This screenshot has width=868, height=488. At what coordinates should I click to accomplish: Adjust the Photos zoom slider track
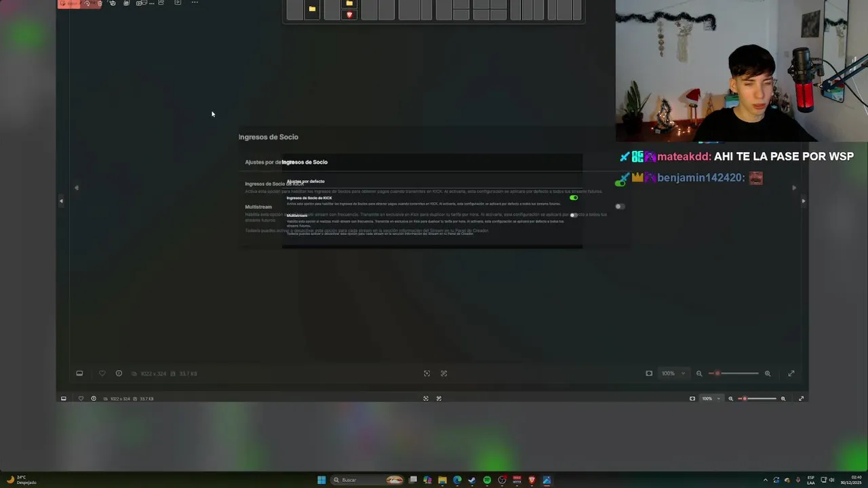(757, 399)
